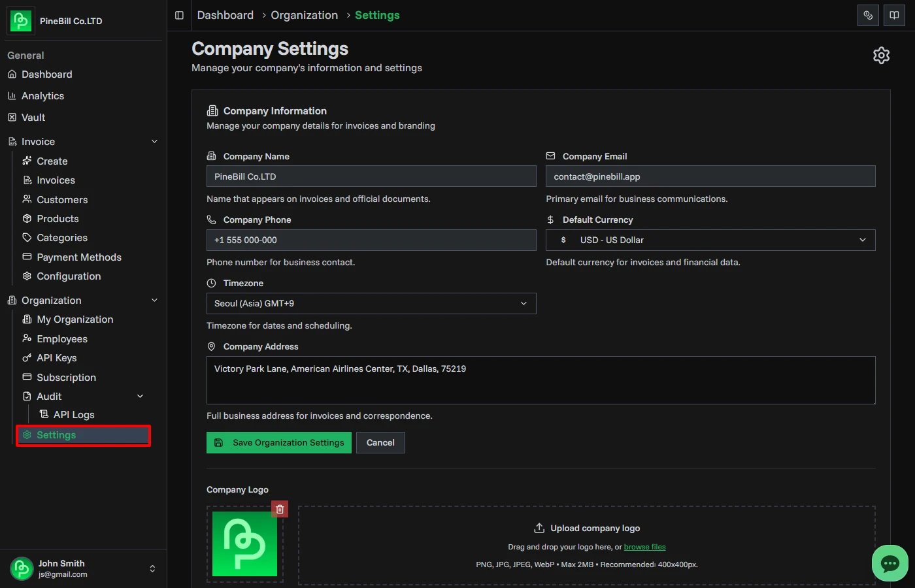This screenshot has height=588, width=915.
Task: Open the Default Currency dropdown
Action: click(x=710, y=240)
